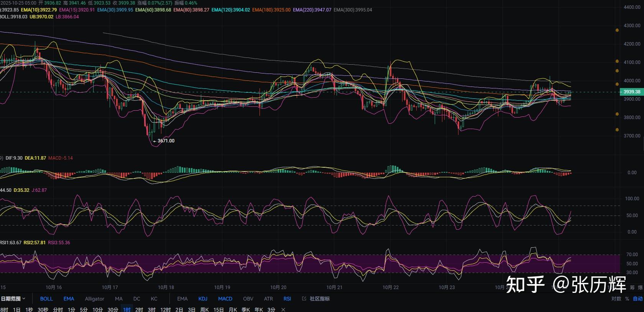The width and height of the screenshot is (644, 312).
Task: Click the 3671.00 low price marker
Action: [166, 141]
